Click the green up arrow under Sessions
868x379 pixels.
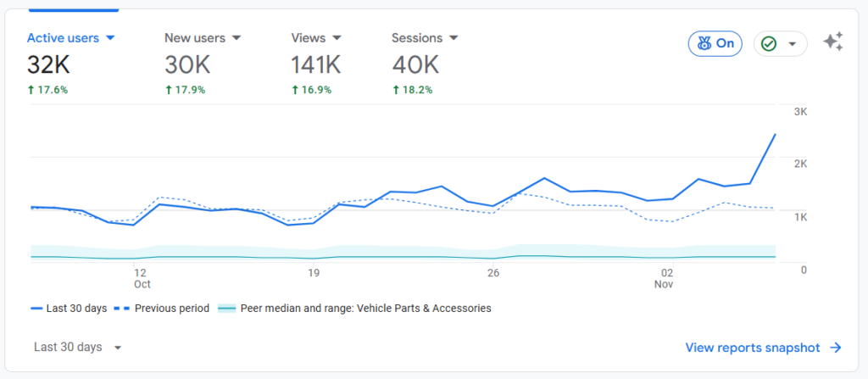point(396,90)
